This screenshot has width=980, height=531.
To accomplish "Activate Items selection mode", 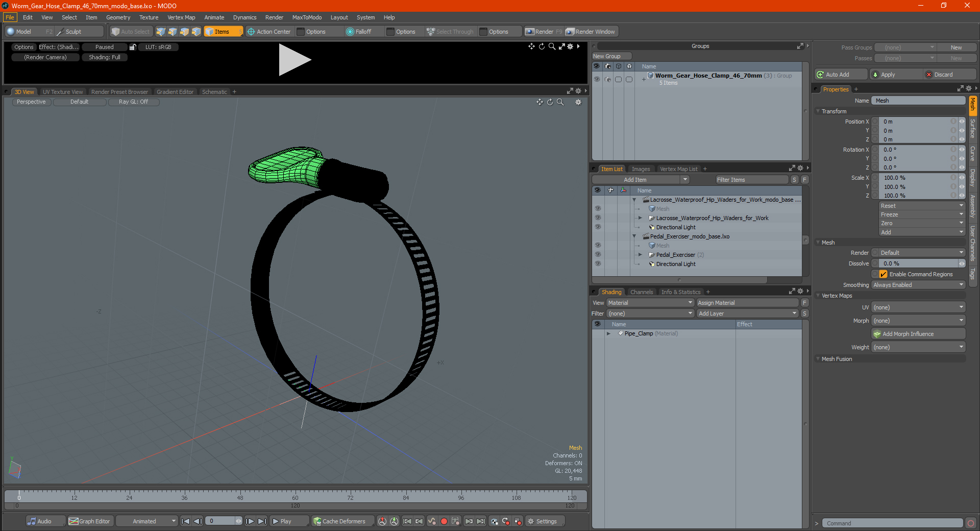I will pyautogui.click(x=223, y=32).
